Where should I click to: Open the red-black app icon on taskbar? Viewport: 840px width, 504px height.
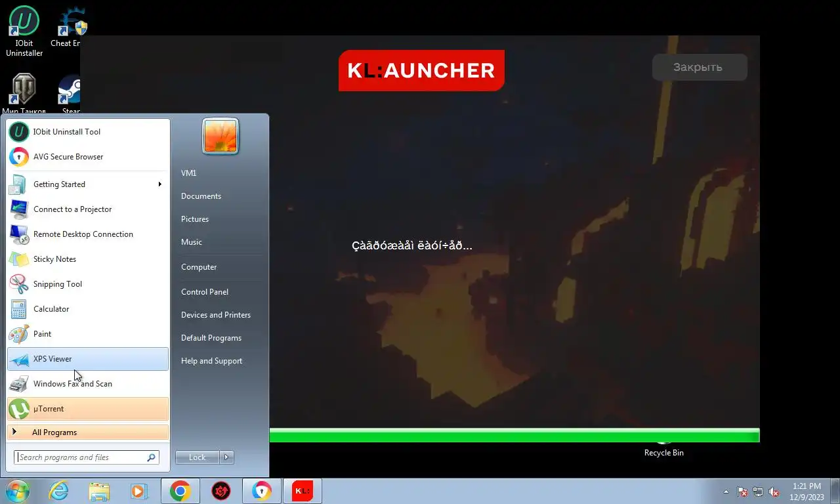tap(221, 491)
